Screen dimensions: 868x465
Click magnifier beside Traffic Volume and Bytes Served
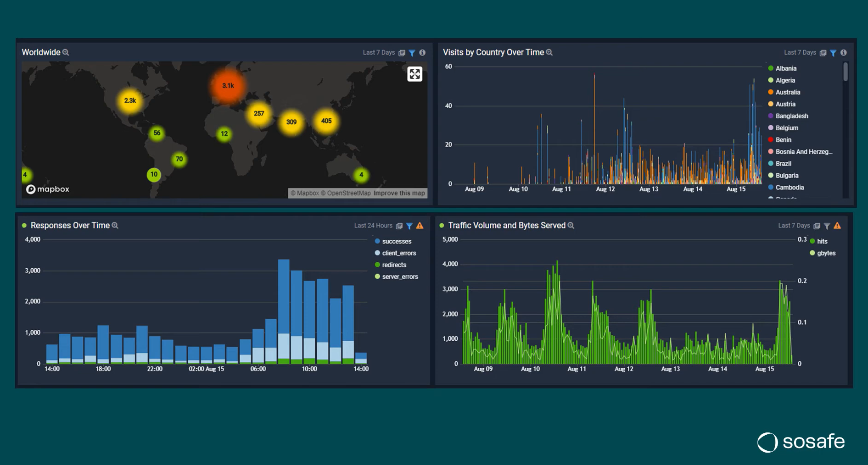click(571, 226)
